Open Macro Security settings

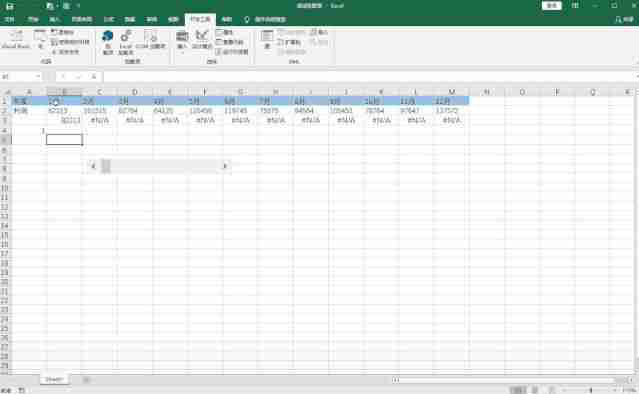[65, 52]
